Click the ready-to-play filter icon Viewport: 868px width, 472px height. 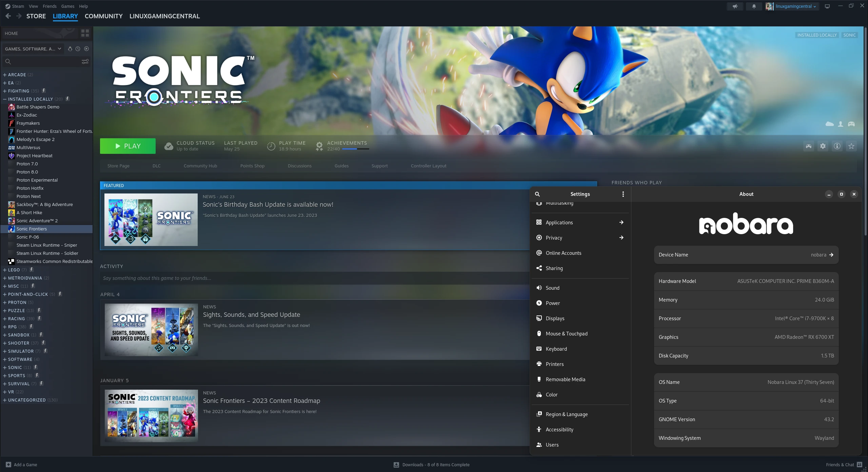(86, 49)
